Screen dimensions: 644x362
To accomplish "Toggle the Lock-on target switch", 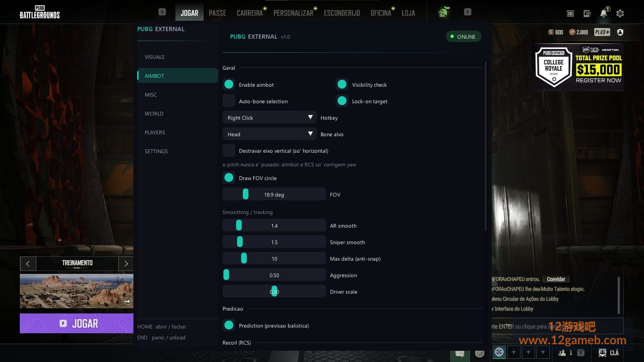I will [x=342, y=101].
